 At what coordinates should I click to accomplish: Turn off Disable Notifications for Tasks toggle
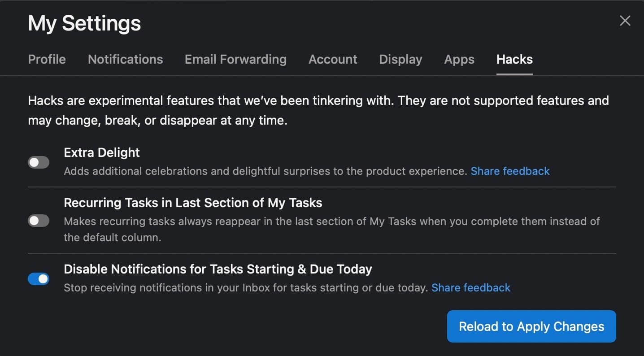click(39, 279)
